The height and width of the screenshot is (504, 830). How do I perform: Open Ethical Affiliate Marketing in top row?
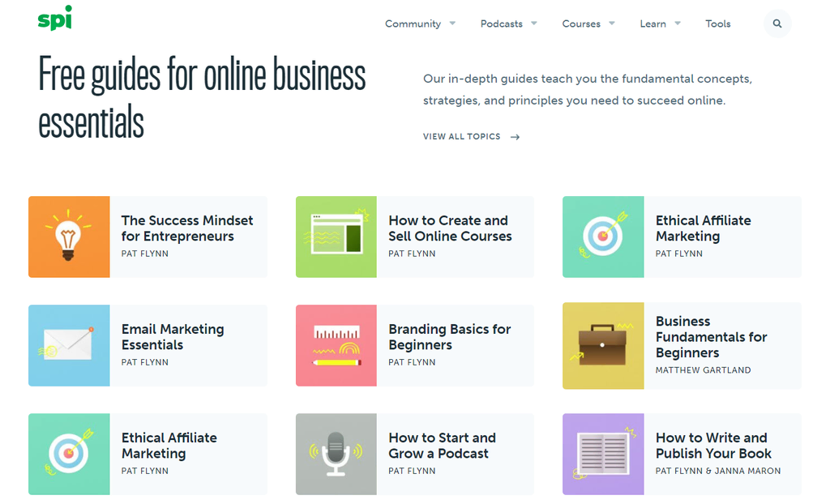(x=703, y=229)
